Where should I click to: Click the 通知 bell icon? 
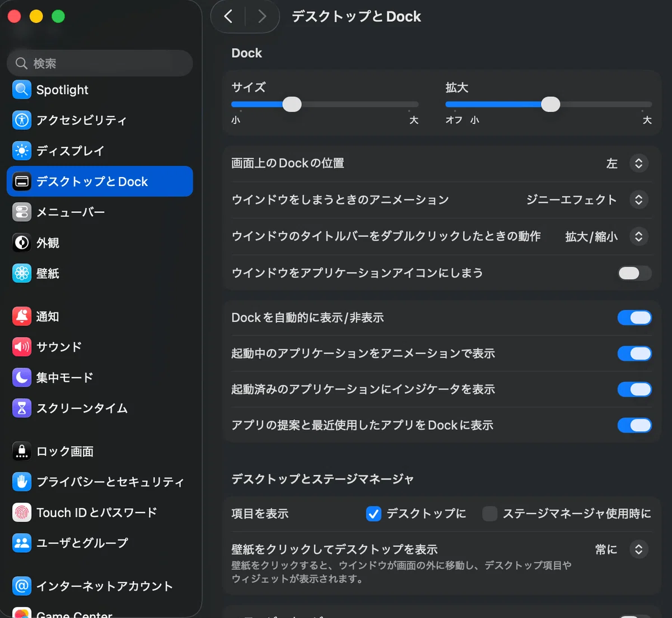point(22,317)
